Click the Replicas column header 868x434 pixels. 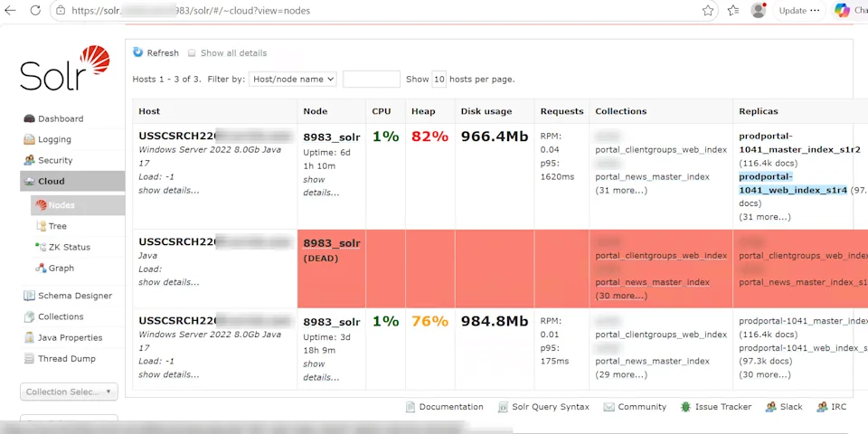[x=759, y=111]
